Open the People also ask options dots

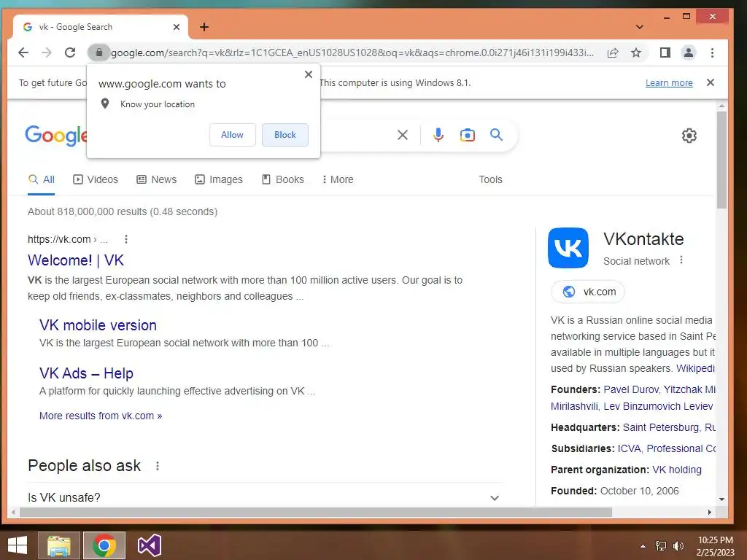(x=158, y=466)
